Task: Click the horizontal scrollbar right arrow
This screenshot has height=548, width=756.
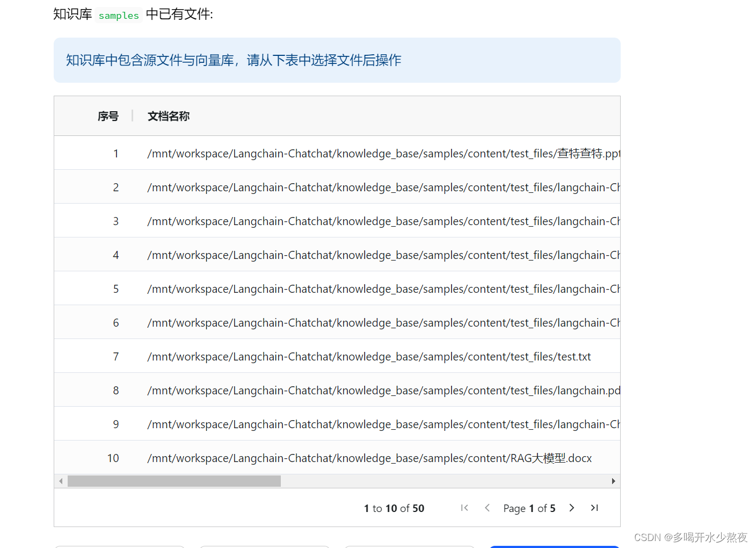Action: click(x=613, y=481)
